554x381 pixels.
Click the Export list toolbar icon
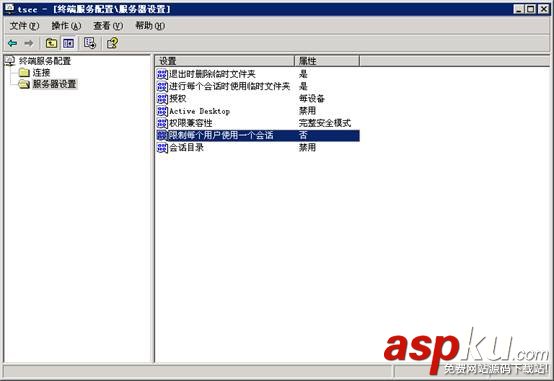[90, 43]
